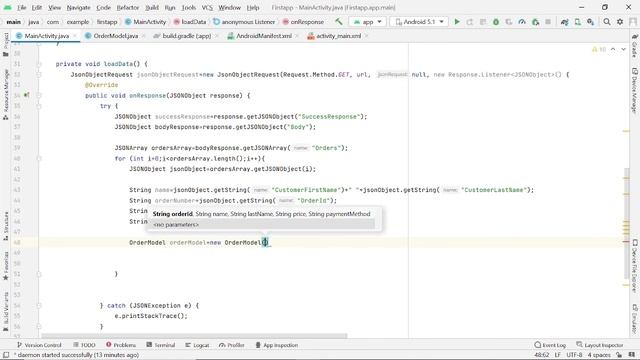This screenshot has height=360, width=640.
Task: Click the 4 spaces indent setting
Action: [x=599, y=355]
